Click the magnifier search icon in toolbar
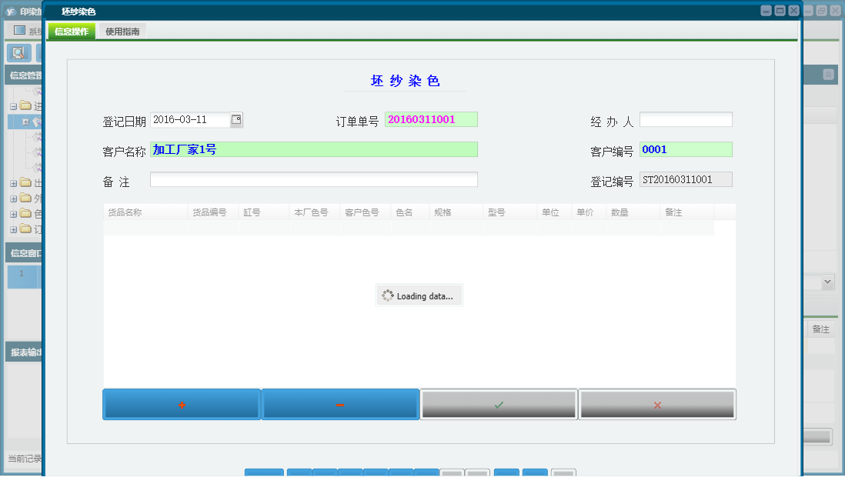The height and width of the screenshot is (504, 845). (x=18, y=53)
